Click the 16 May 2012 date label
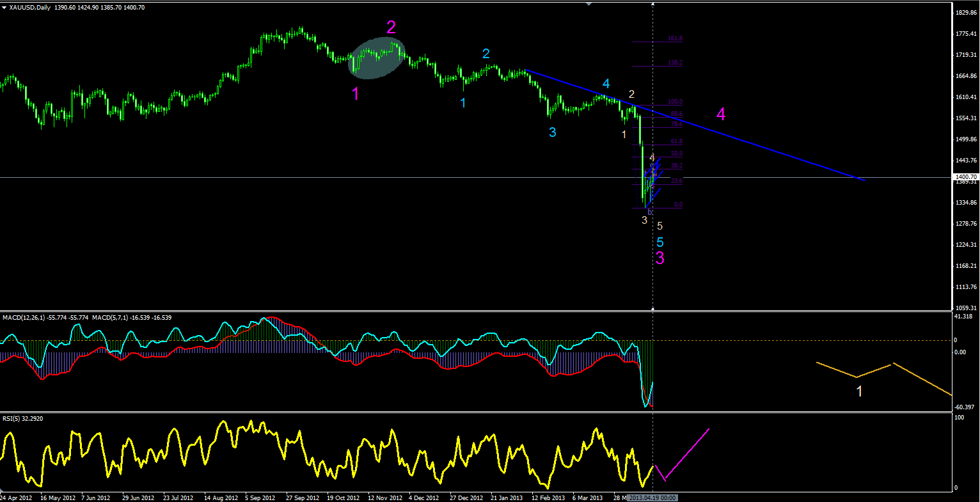Viewport: 980px width, 502px height. (x=58, y=498)
